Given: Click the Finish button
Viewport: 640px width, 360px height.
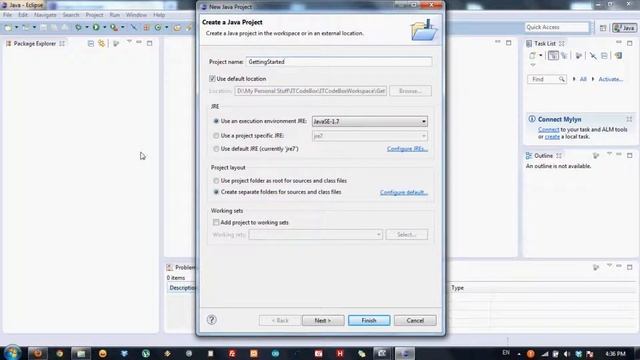Looking at the screenshot, I should point(369,320).
